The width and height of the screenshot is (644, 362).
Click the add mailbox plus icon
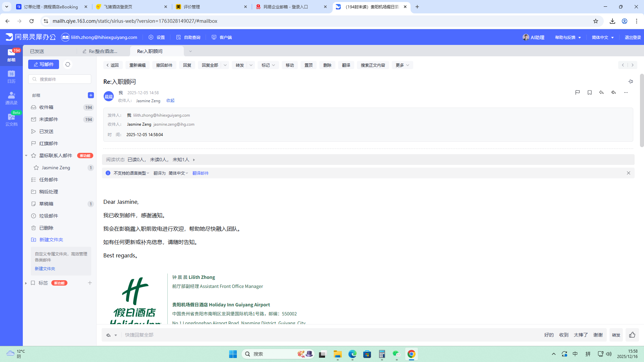(x=91, y=95)
